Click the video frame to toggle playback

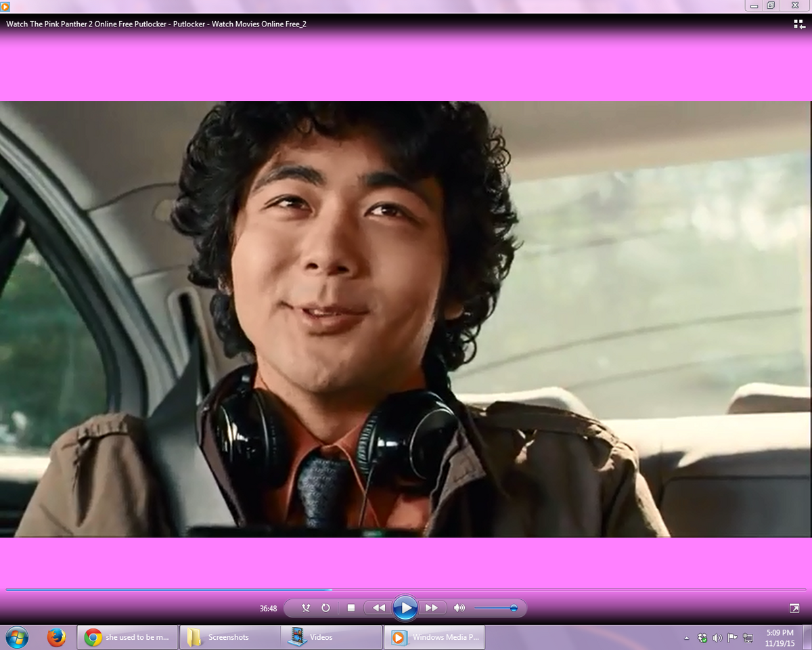point(406,319)
